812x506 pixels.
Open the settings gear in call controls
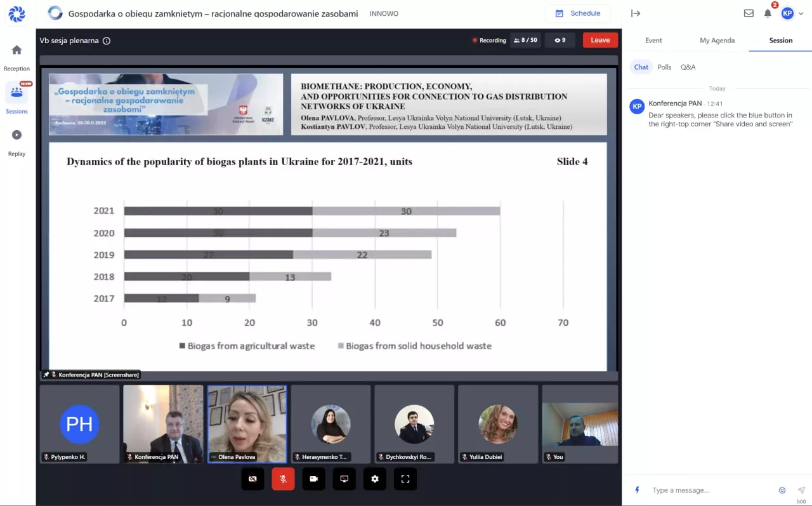tap(375, 479)
